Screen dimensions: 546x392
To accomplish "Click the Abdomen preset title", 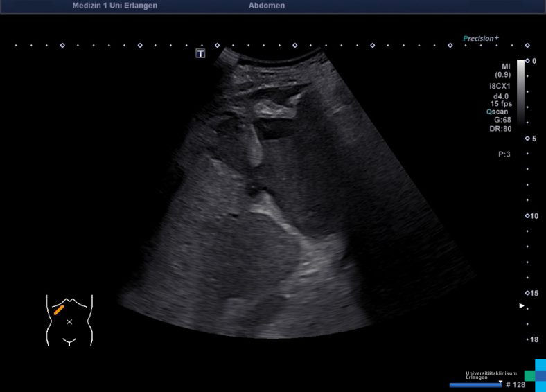I will (267, 6).
